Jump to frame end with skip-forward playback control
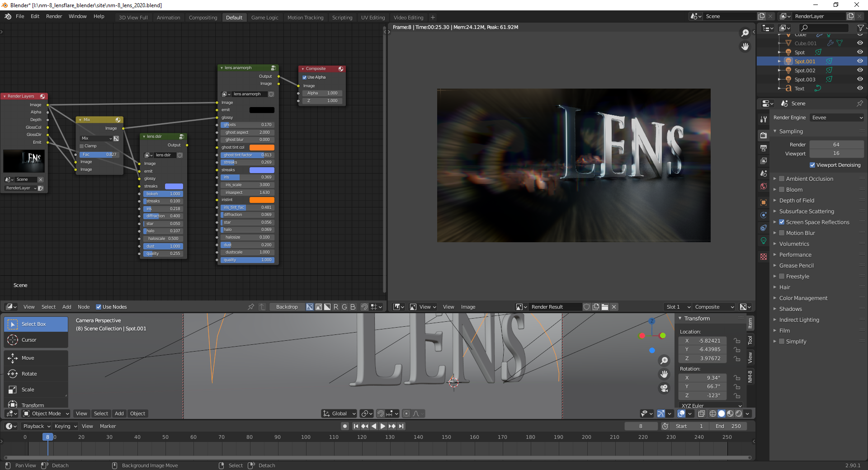 401,426
